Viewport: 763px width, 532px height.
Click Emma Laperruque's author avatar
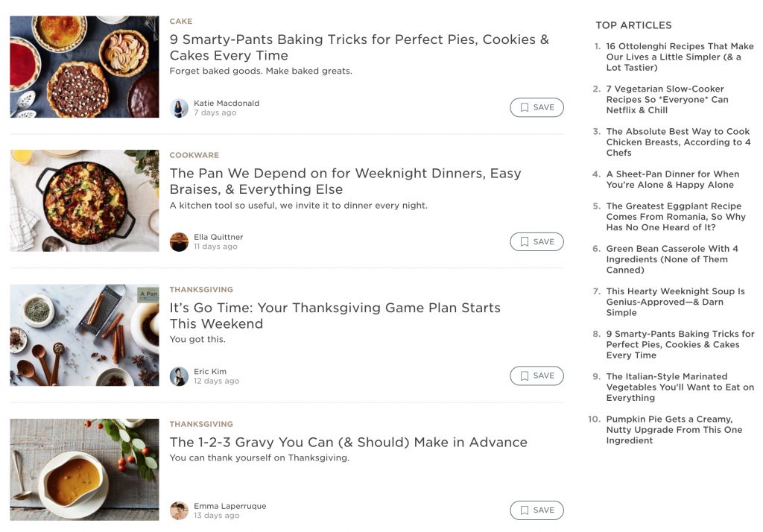click(179, 510)
